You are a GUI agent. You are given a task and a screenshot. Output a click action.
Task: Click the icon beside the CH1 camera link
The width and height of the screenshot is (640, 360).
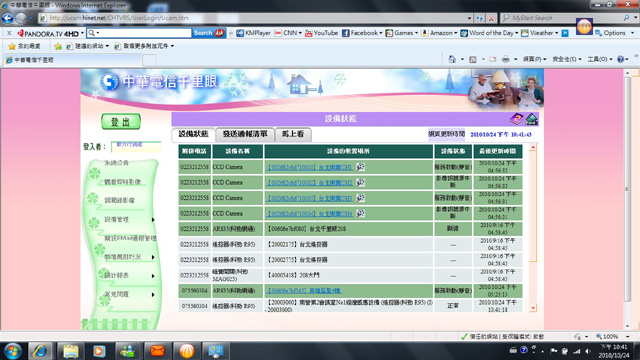[x=360, y=167]
